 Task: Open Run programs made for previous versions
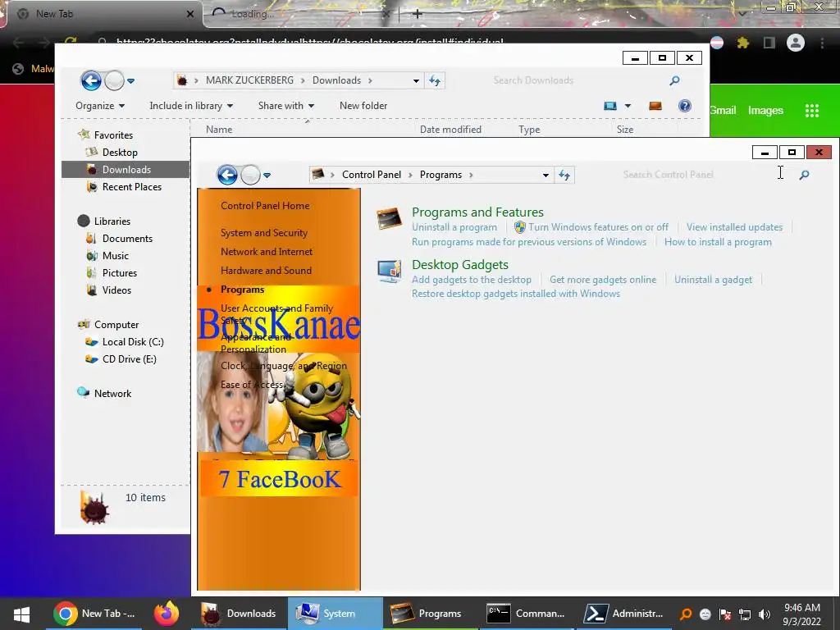pos(529,242)
